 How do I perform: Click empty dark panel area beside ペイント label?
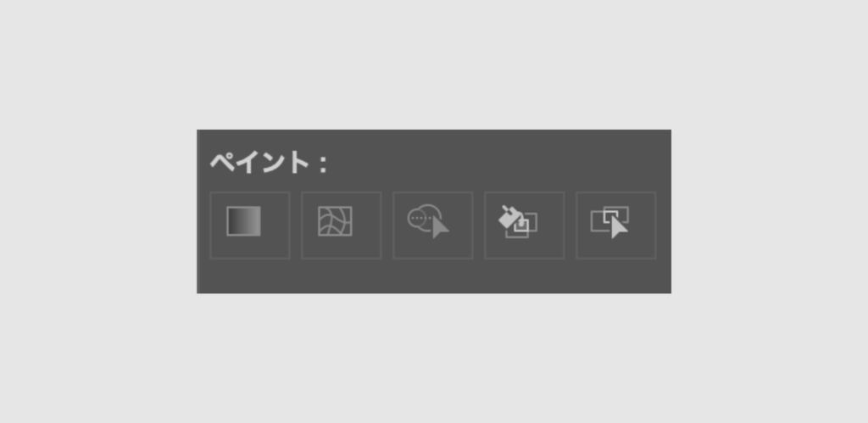[x=498, y=162]
